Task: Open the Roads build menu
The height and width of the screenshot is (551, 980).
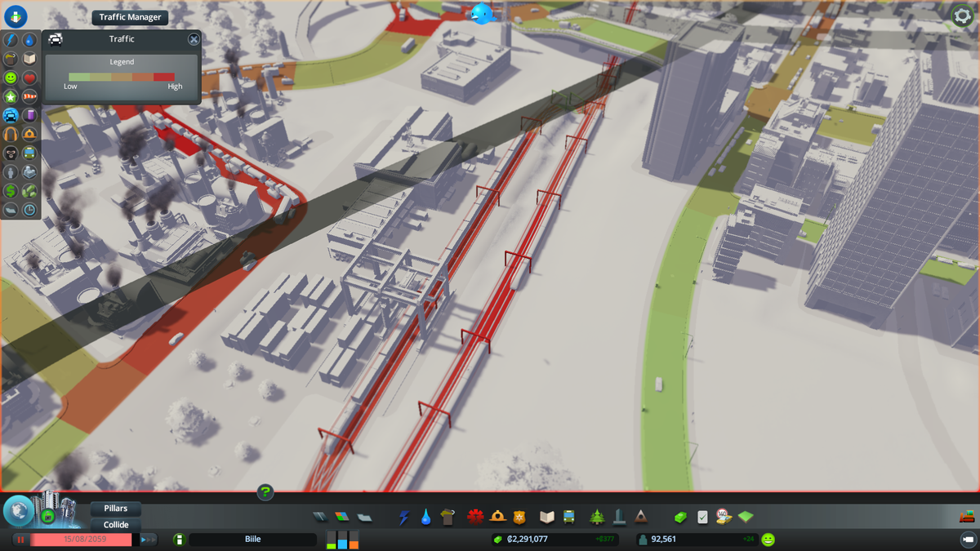Action: (x=320, y=517)
